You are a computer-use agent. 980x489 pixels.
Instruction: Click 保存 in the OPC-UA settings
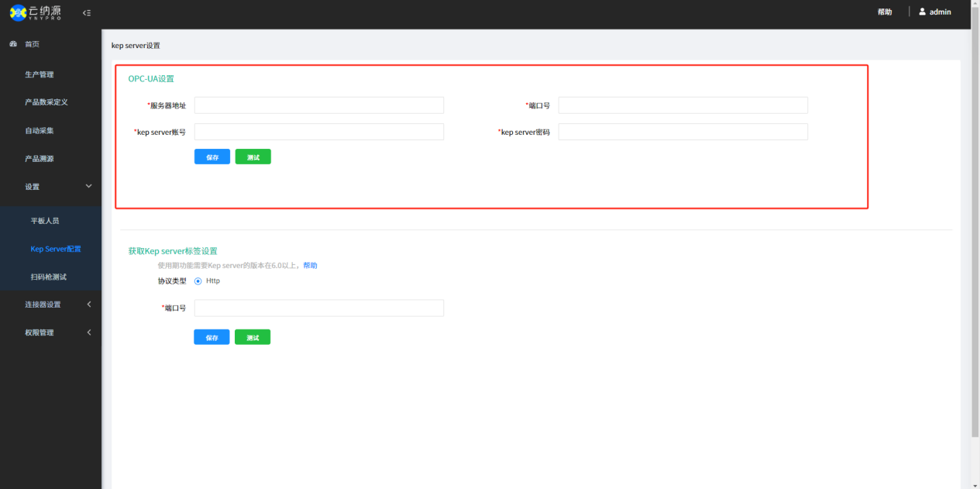(211, 157)
